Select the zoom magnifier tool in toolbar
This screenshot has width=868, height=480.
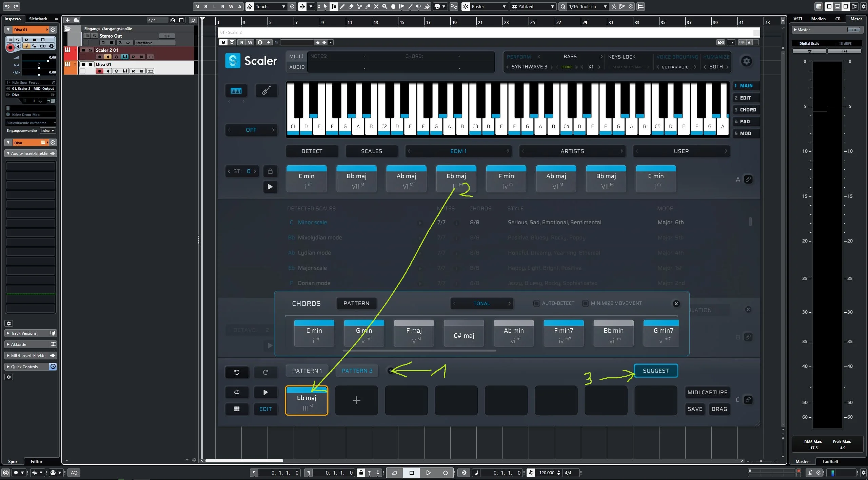(x=385, y=6)
